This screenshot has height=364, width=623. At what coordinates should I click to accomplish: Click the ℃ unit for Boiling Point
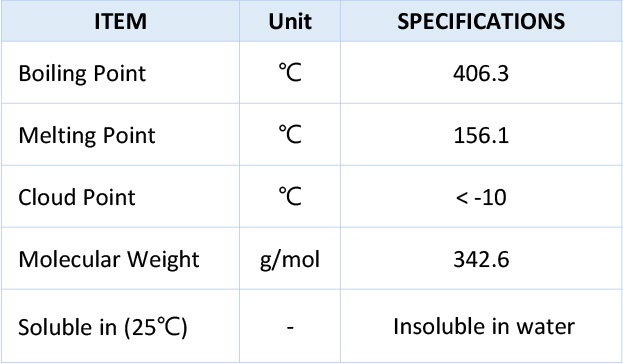[290, 73]
